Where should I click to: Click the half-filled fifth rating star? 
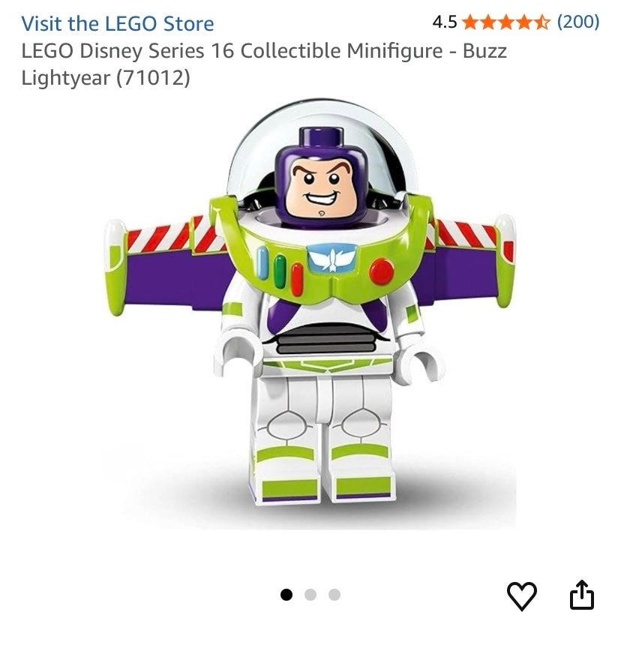click(541, 22)
